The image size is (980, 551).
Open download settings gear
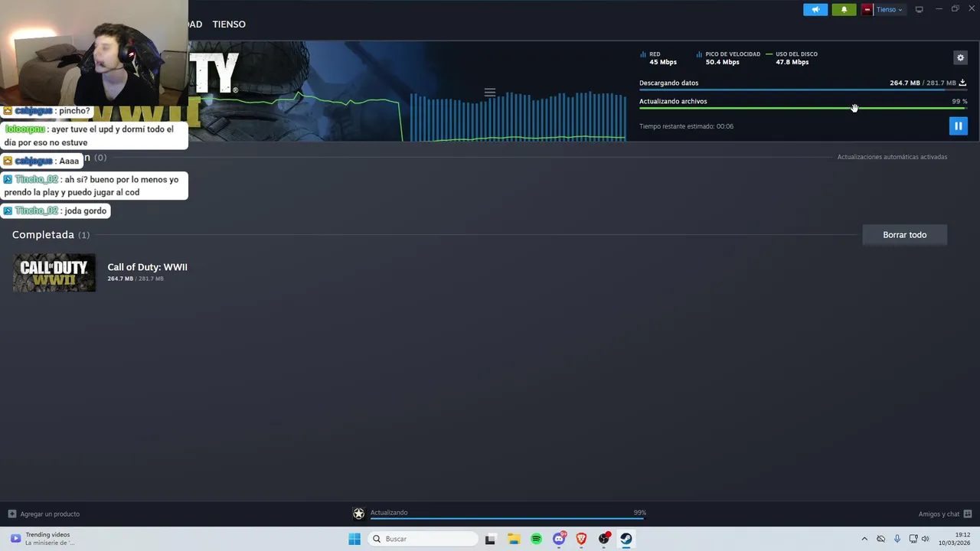(x=960, y=57)
